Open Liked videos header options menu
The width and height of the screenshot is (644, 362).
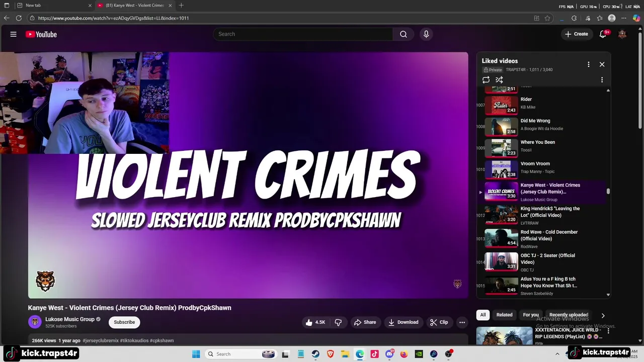[x=588, y=64]
